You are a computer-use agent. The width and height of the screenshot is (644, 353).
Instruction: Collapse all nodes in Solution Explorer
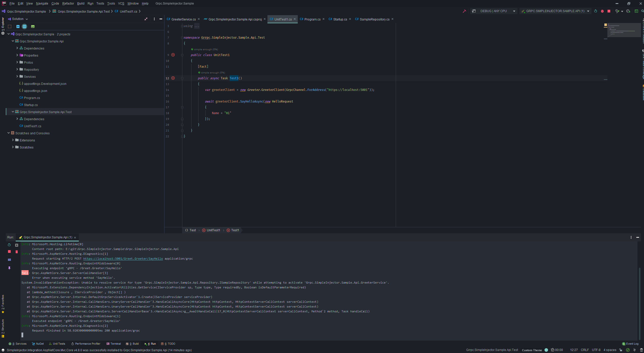tap(24, 26)
